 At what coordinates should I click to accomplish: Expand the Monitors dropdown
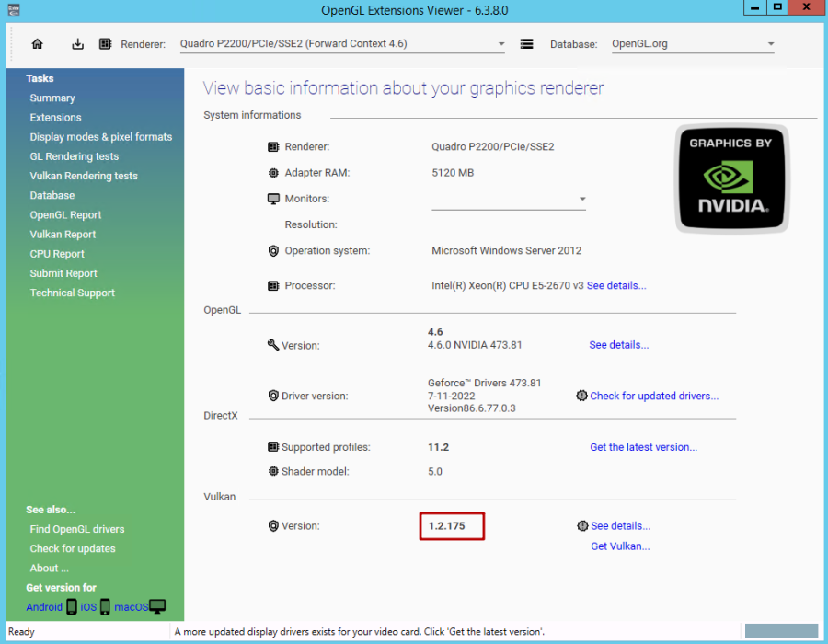coord(509,199)
